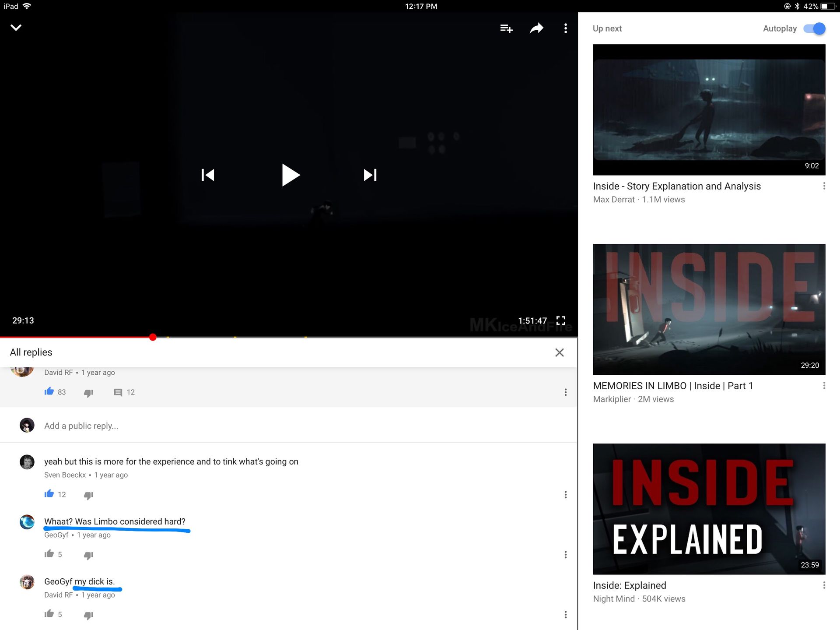Image resolution: width=840 pixels, height=630 pixels.
Task: Dislike Sven Boeckx's reply
Action: pyautogui.click(x=88, y=495)
